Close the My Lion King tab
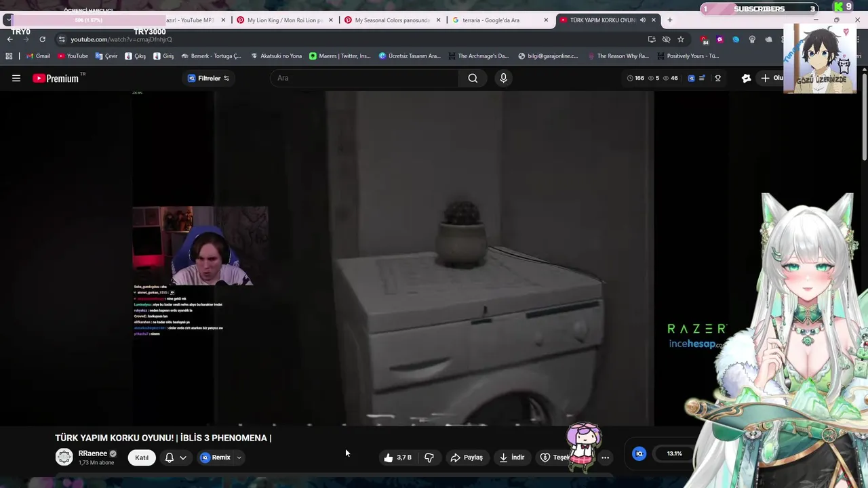The image size is (868, 488). pyautogui.click(x=331, y=20)
